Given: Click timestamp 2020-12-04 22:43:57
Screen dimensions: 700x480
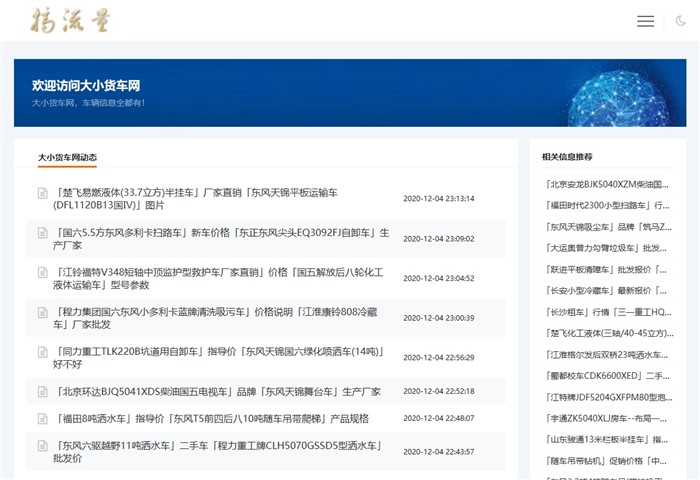Looking at the screenshot, I should [x=438, y=452].
